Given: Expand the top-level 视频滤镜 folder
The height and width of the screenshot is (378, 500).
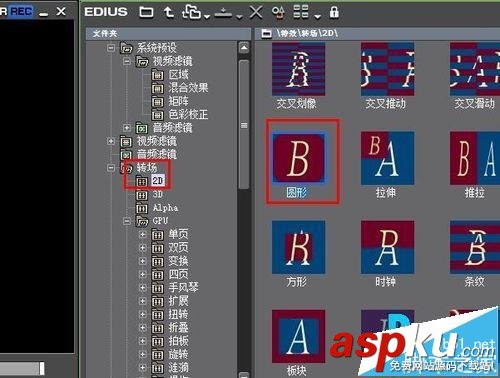Looking at the screenshot, I should pos(111,141).
